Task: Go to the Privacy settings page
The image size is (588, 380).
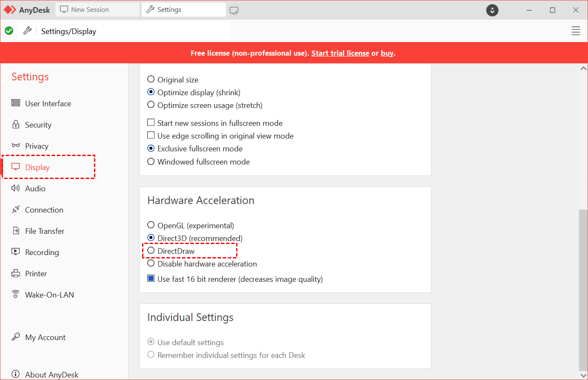Action: pyautogui.click(x=37, y=146)
